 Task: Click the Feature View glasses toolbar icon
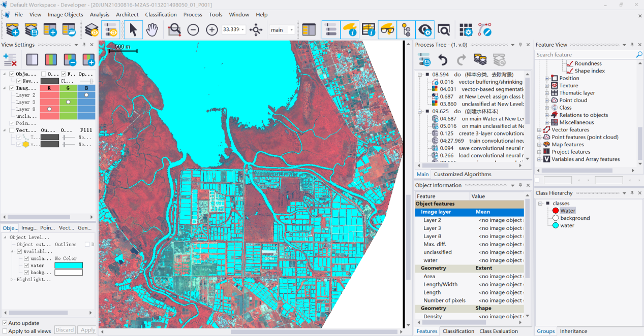click(x=387, y=30)
